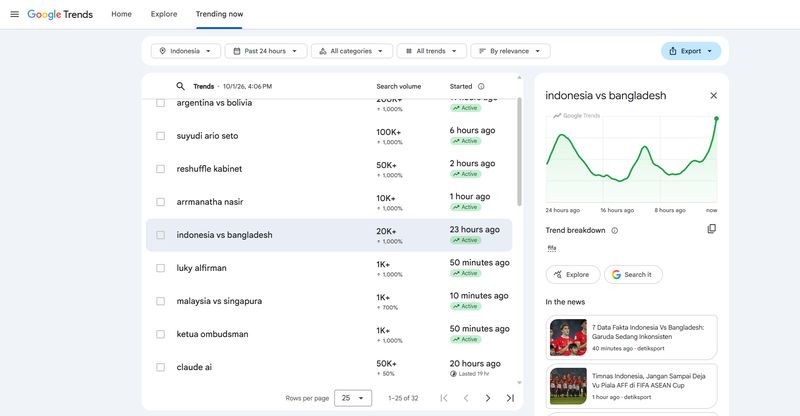Check the indonesia vs bangladesh checkbox
Screen dimensions: 800x416
160,235
